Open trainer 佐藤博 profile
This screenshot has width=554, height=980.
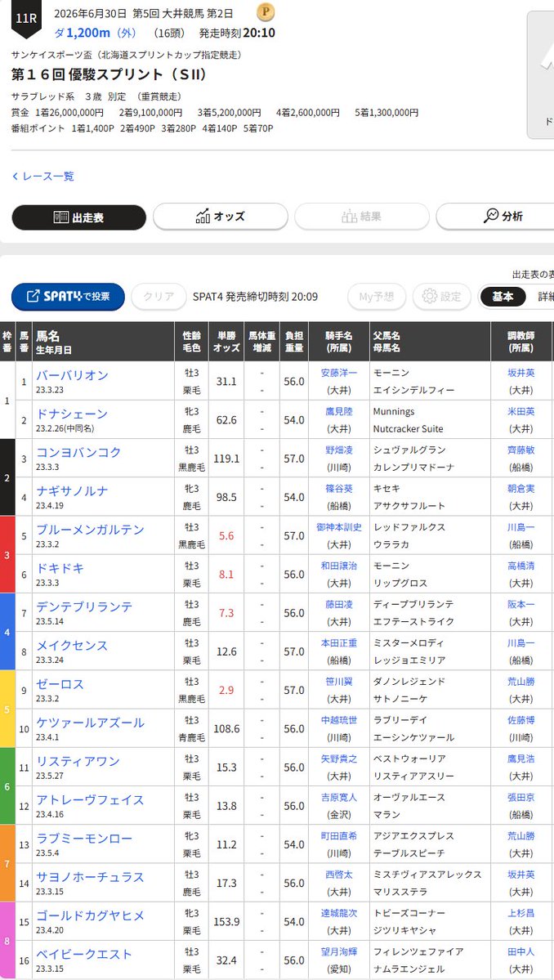click(520, 720)
